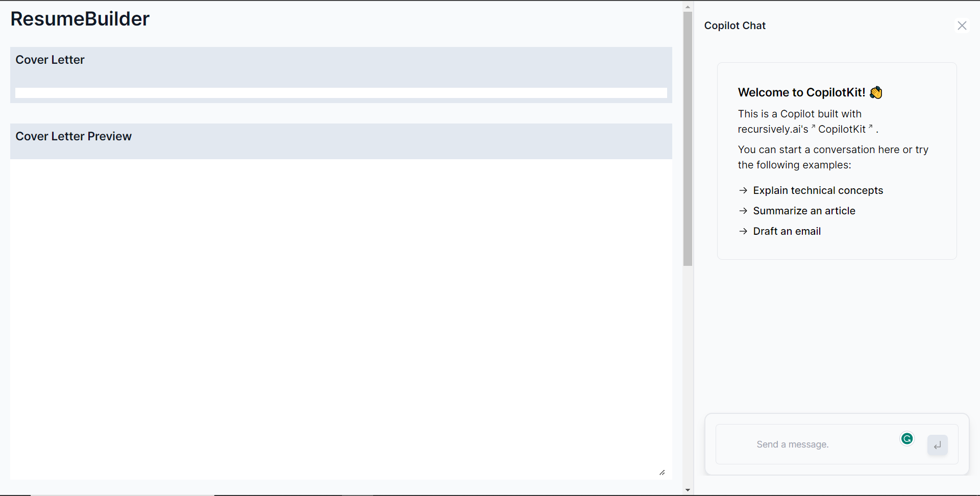Click the Copilot Chat title
The image size is (980, 496).
pyautogui.click(x=734, y=26)
